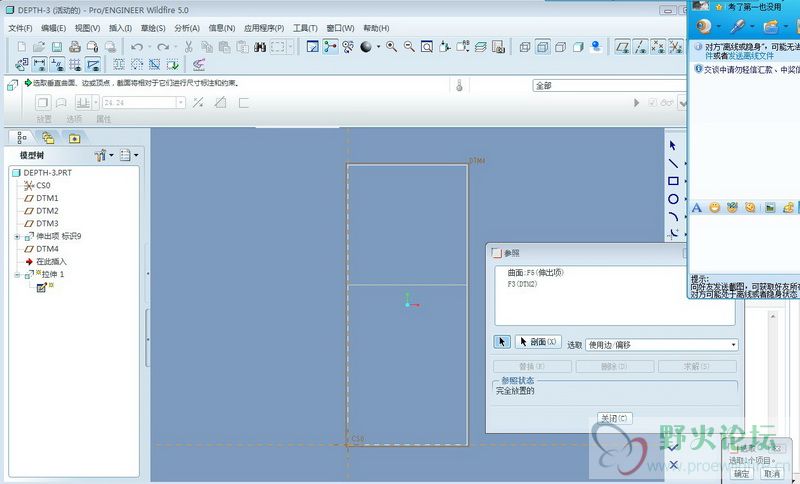Image resolution: width=800 pixels, height=484 pixels.
Task: Click the New file icon
Action: click(21, 47)
